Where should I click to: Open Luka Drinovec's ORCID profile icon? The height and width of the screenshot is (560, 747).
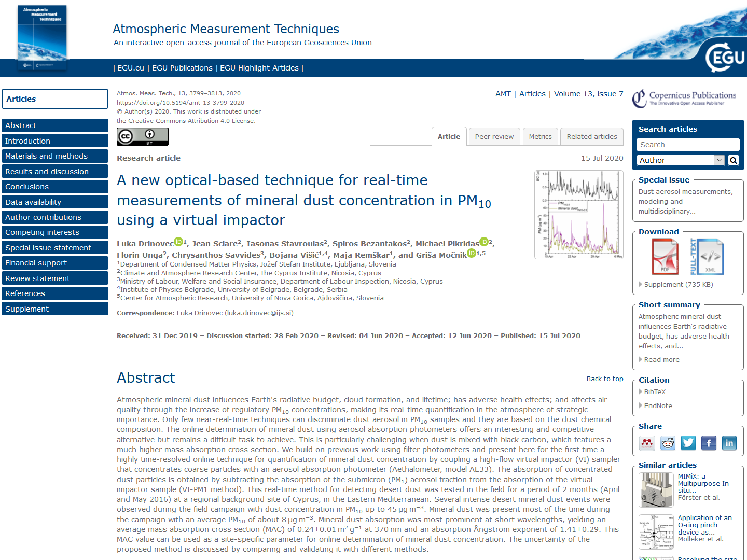(x=178, y=242)
